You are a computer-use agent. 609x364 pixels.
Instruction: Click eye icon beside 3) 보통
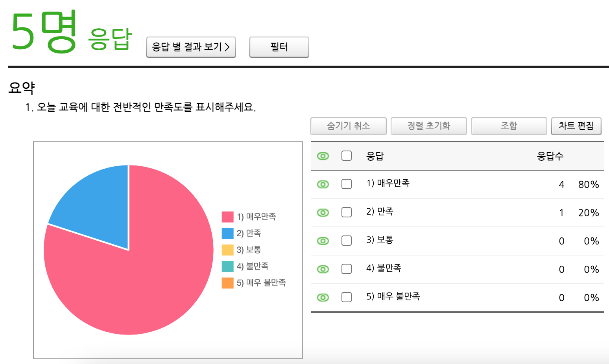coord(323,241)
